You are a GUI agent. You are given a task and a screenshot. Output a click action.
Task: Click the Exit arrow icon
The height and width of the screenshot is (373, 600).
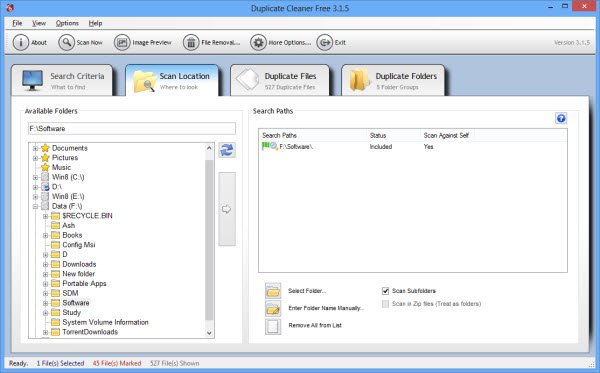click(x=324, y=42)
